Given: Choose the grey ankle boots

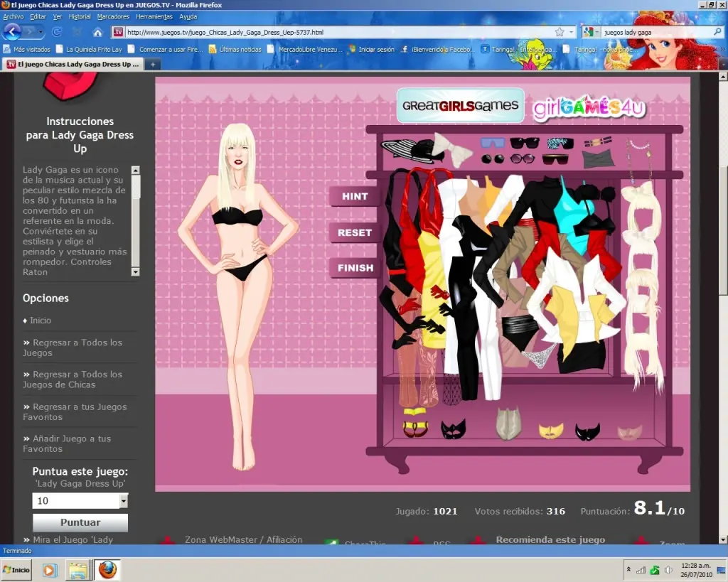Looking at the screenshot, I should point(508,424).
